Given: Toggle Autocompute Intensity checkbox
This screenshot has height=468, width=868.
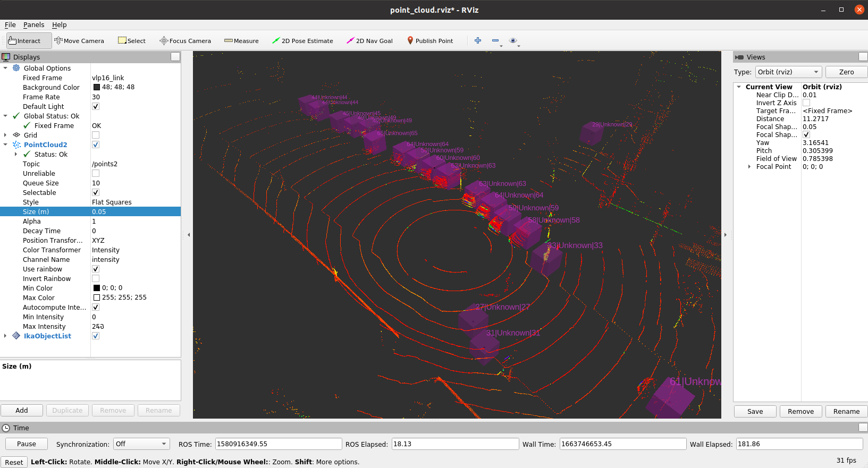Looking at the screenshot, I should [x=96, y=307].
